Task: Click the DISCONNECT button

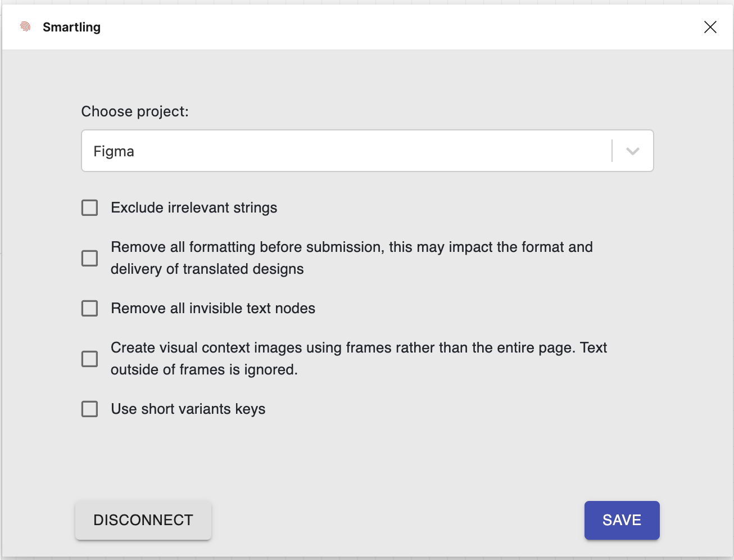Action: coord(143,520)
